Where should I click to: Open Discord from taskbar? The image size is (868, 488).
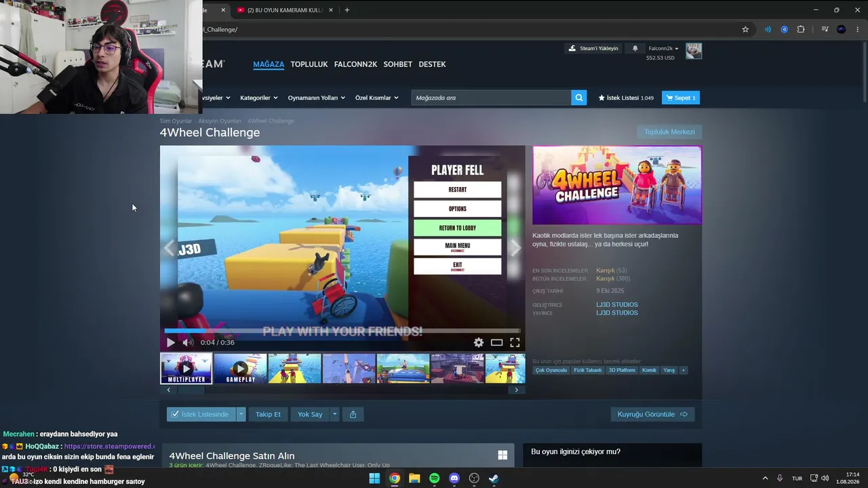click(454, 479)
